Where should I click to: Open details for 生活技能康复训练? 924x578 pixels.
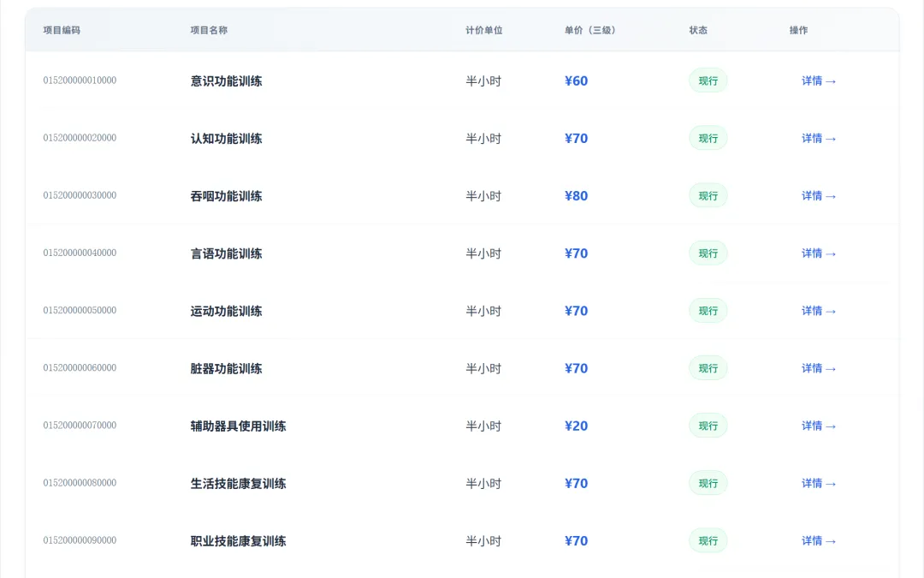coord(819,483)
